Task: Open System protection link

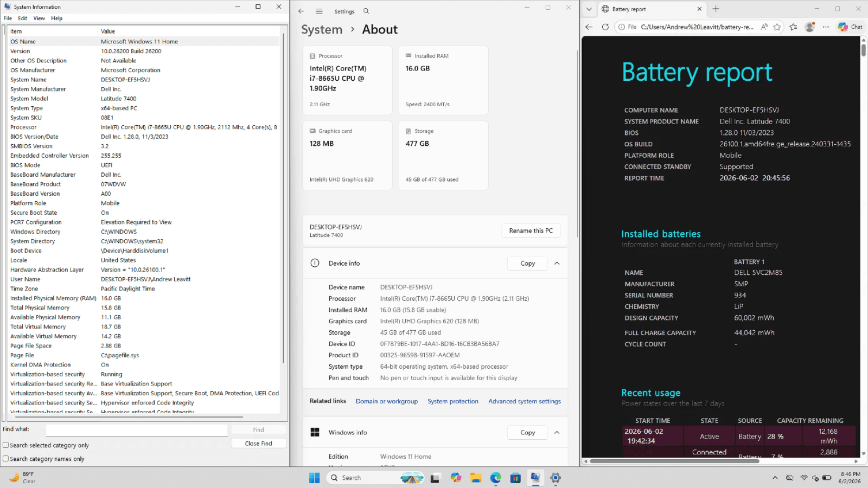Action: click(x=453, y=401)
